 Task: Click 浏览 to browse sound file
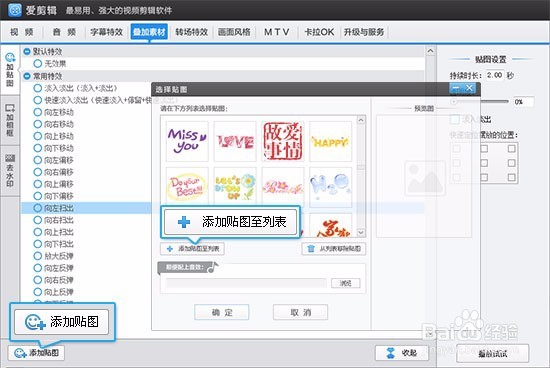[346, 283]
